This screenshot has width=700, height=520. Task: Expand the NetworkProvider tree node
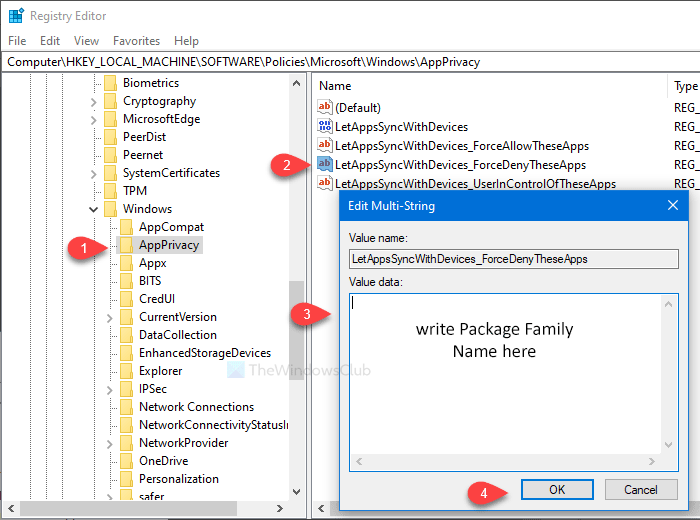pos(110,444)
